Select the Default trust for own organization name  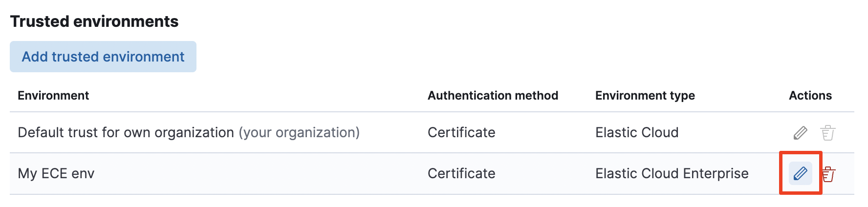126,133
